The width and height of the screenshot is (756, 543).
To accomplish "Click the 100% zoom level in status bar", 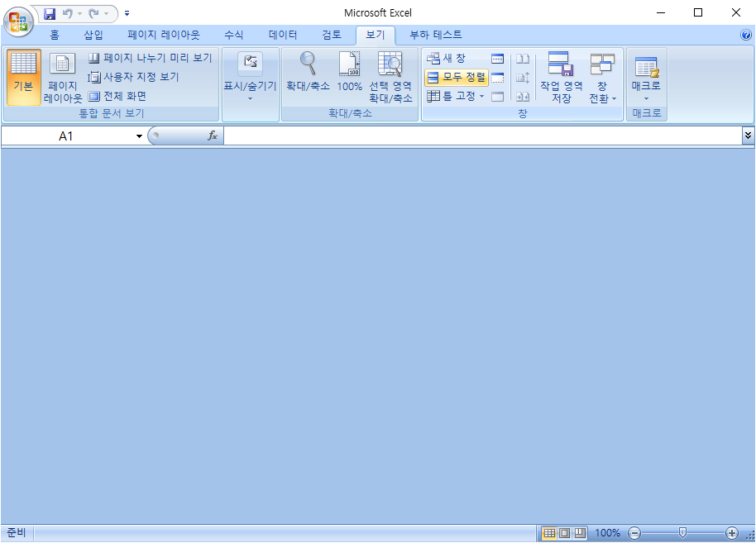I will (607, 533).
